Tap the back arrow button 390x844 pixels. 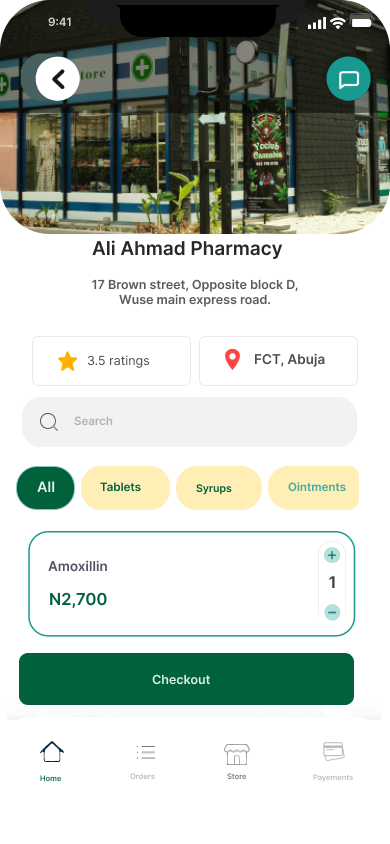[x=58, y=79]
